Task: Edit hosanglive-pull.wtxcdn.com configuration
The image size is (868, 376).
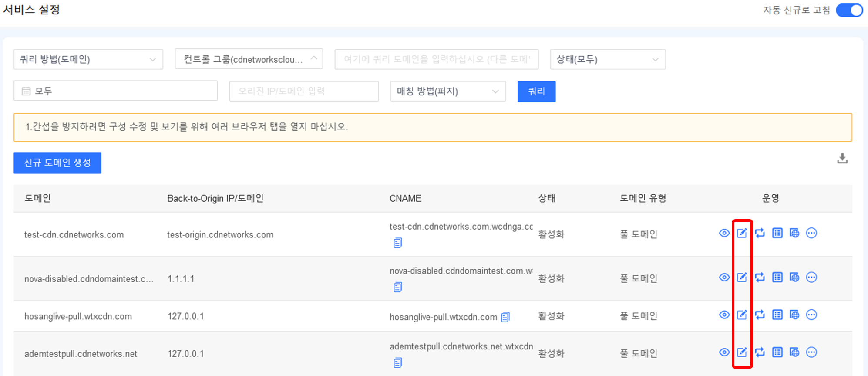Action: (x=742, y=315)
